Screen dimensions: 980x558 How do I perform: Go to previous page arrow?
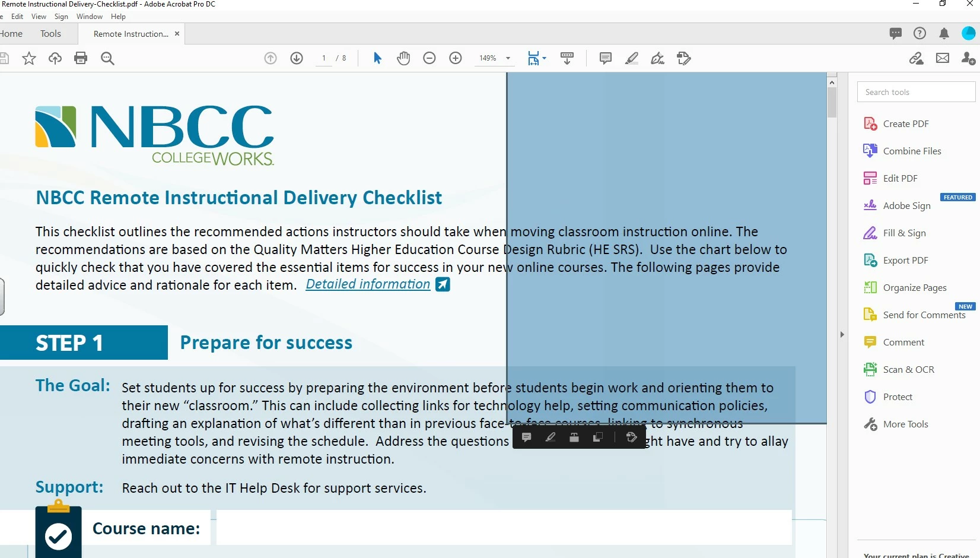271,58
